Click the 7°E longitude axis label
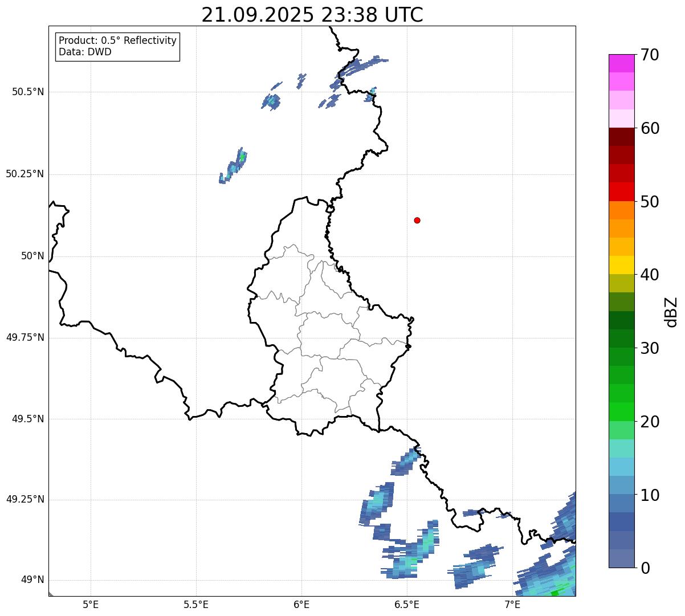This screenshot has width=685, height=616. 512,604
